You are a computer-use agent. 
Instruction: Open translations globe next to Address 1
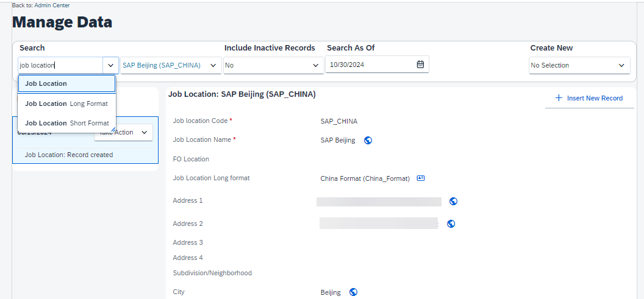pyautogui.click(x=454, y=202)
